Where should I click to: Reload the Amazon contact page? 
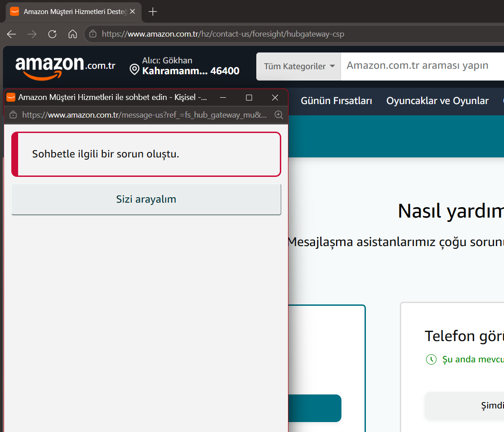click(x=53, y=34)
